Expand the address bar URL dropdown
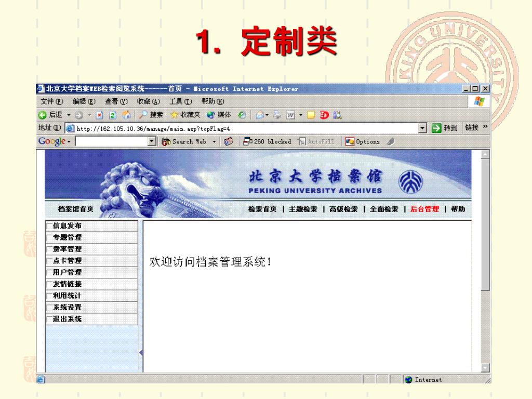The image size is (532, 399). (422, 128)
